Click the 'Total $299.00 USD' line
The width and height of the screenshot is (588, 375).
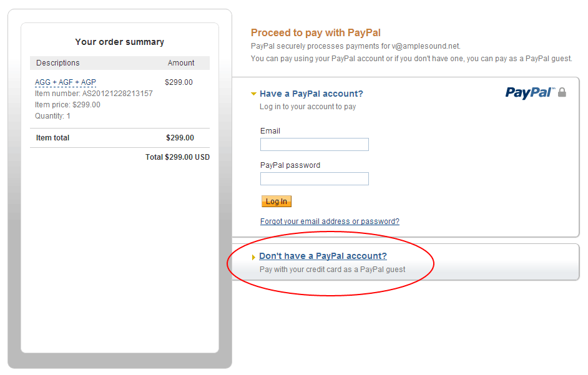coord(177,157)
